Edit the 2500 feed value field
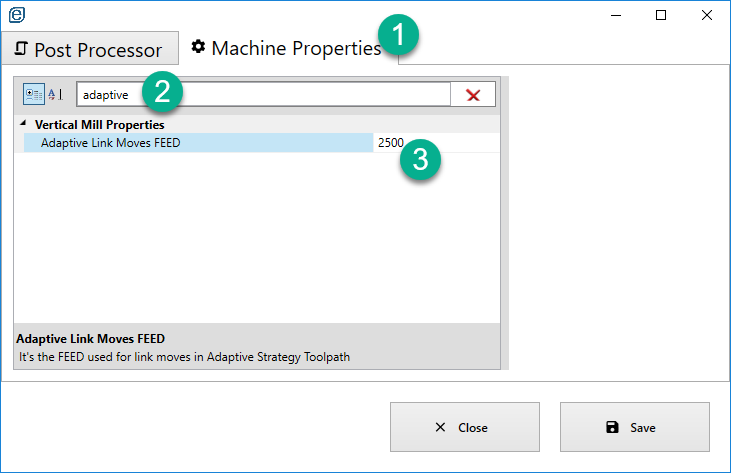This screenshot has height=473, width=731. coord(436,143)
